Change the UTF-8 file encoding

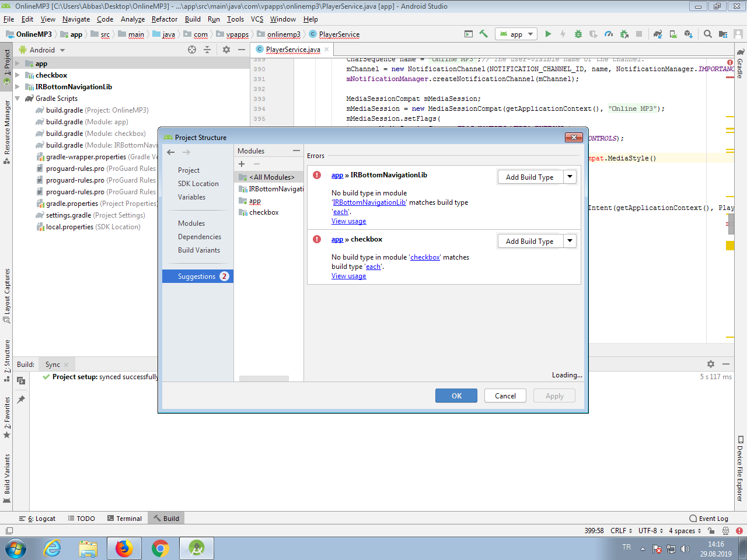[651, 531]
